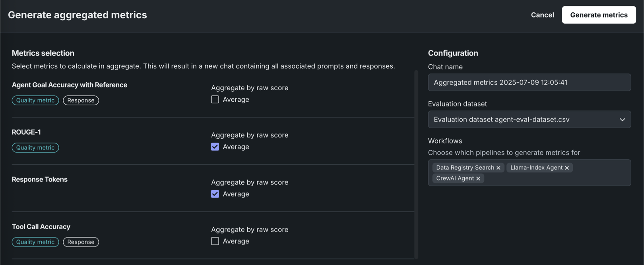Click the Generate metrics button
This screenshot has width=644, height=265.
(599, 15)
